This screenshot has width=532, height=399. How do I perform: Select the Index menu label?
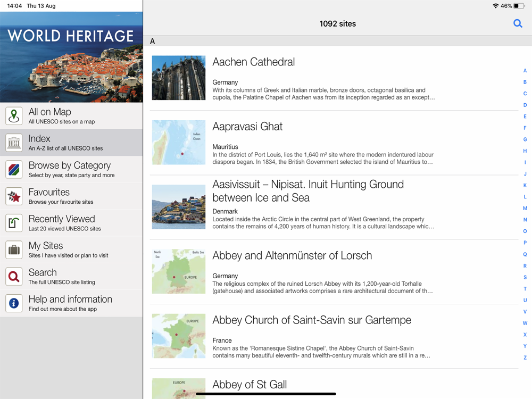39,138
